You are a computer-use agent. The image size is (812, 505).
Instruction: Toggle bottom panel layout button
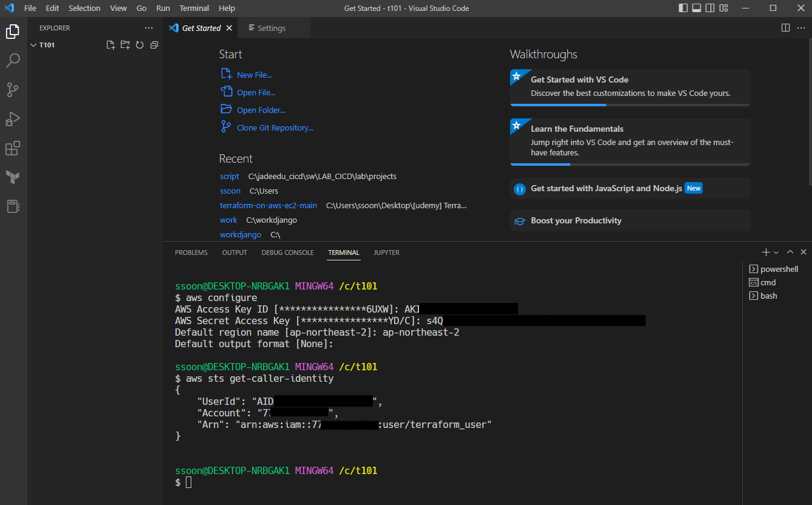tap(697, 8)
